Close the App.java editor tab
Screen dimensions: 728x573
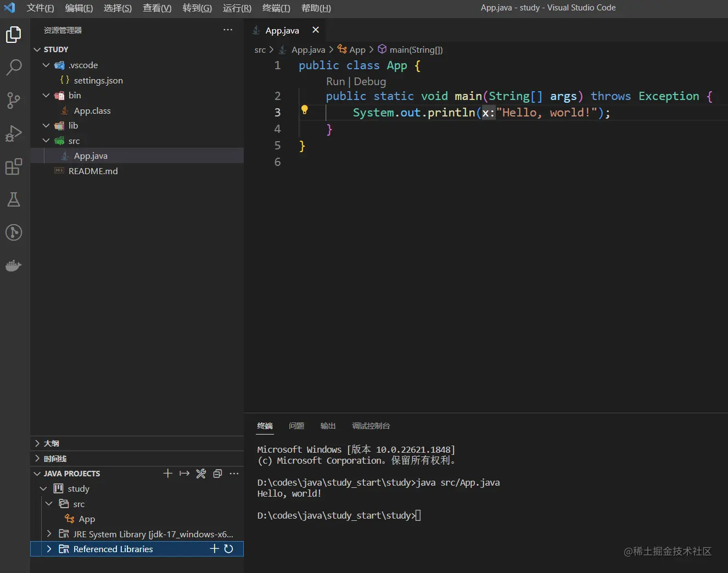pyautogui.click(x=316, y=30)
